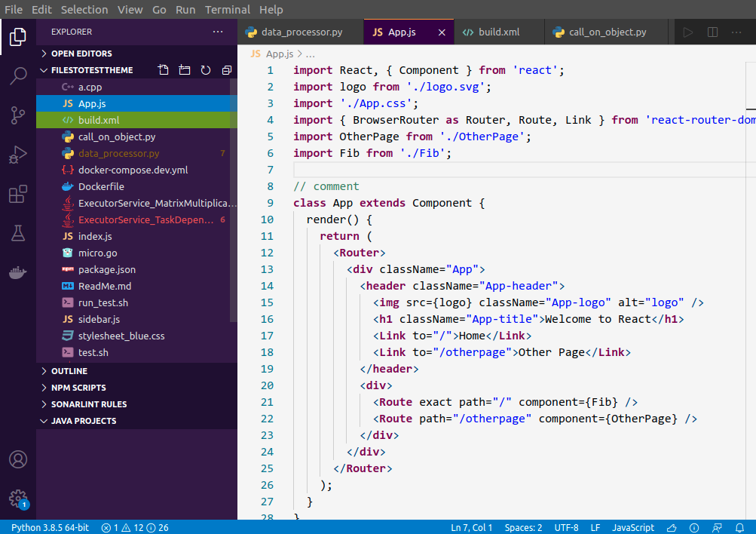Open the Search view in activity bar
The image size is (756, 534).
point(18,75)
